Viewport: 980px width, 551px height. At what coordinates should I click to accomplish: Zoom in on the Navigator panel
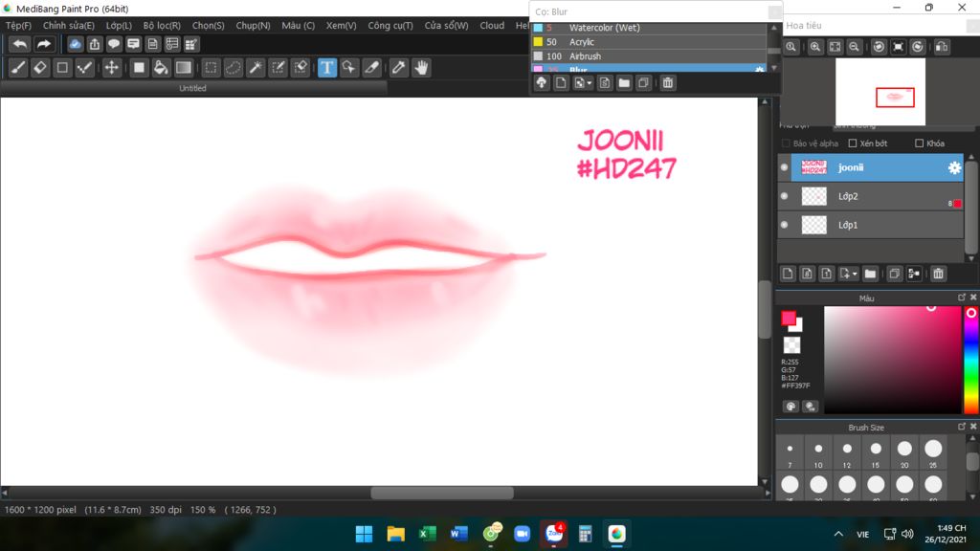point(815,47)
